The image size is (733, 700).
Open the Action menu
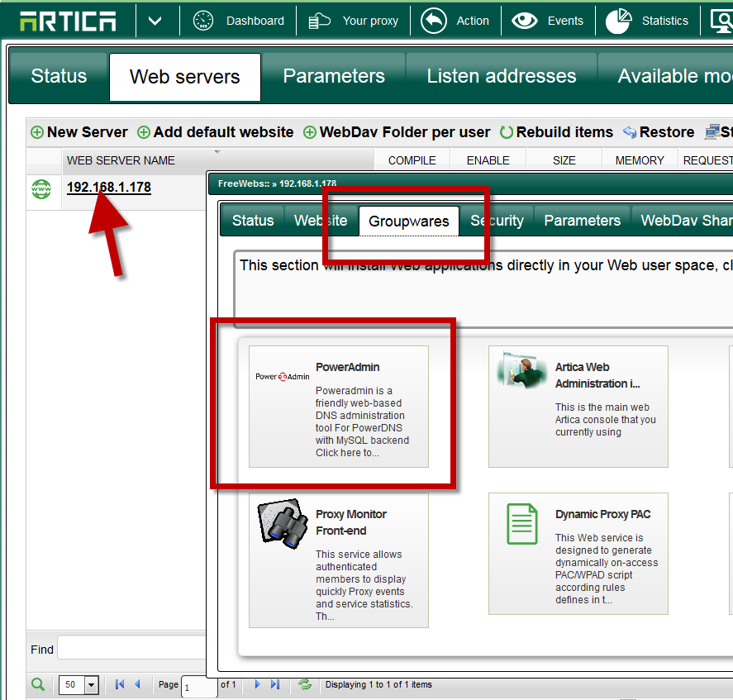473,21
